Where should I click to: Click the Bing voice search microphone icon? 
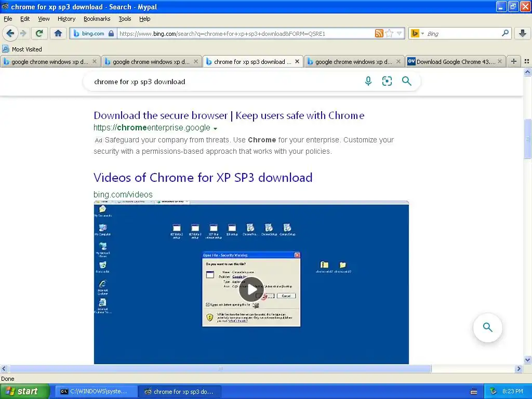click(368, 81)
